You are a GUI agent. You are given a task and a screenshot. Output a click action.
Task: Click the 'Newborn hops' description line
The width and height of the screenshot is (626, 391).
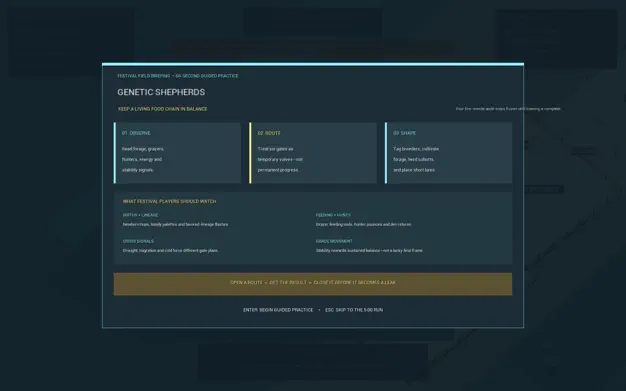[175, 224]
